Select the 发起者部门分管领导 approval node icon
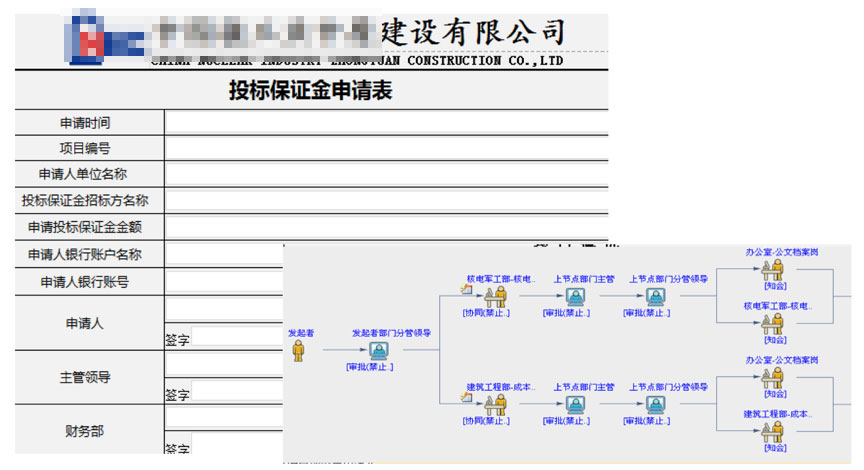Image resolution: width=864 pixels, height=470 pixels. click(x=379, y=351)
